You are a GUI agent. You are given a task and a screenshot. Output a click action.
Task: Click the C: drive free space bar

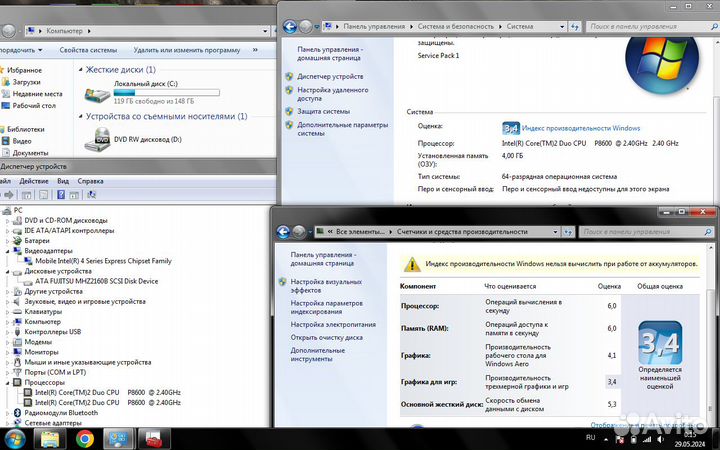(x=167, y=92)
